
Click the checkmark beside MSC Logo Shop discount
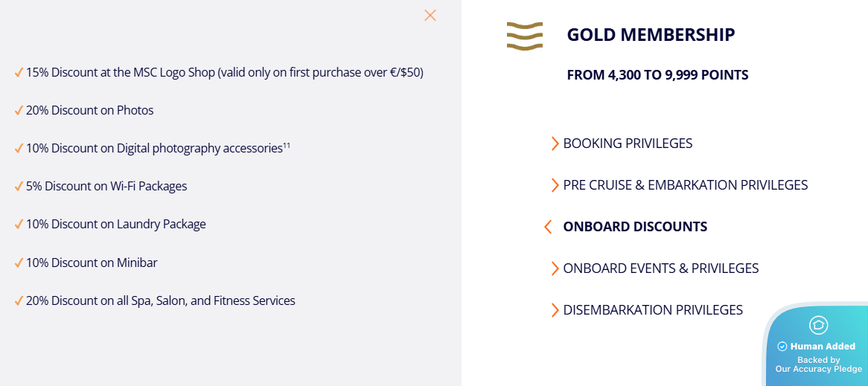(19, 72)
